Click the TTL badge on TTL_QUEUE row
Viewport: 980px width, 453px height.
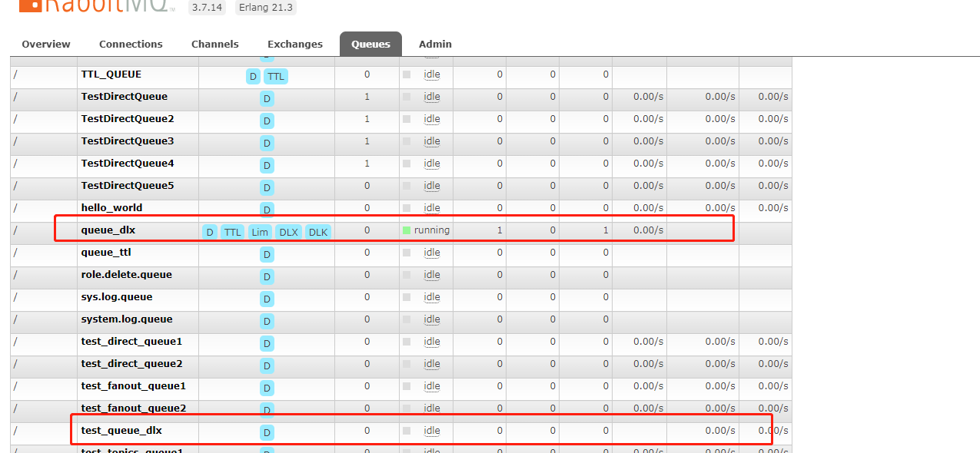pos(276,77)
